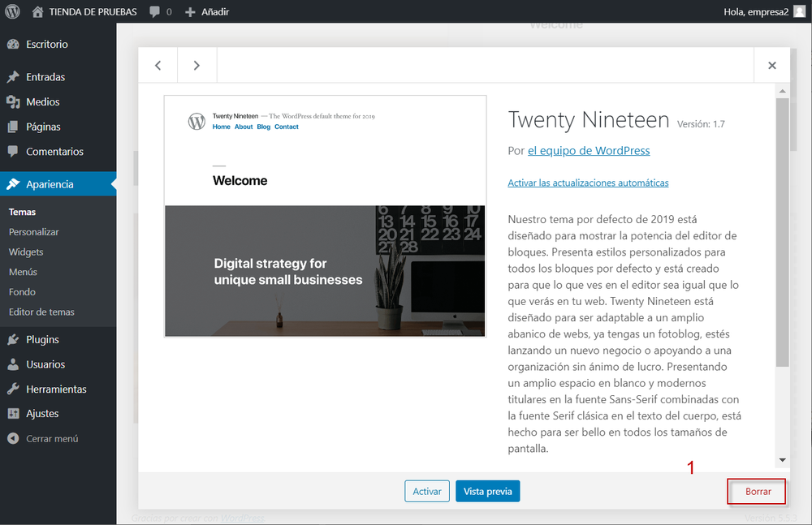Click the Versión: 1.7 text
This screenshot has height=525, width=812.
click(x=701, y=124)
